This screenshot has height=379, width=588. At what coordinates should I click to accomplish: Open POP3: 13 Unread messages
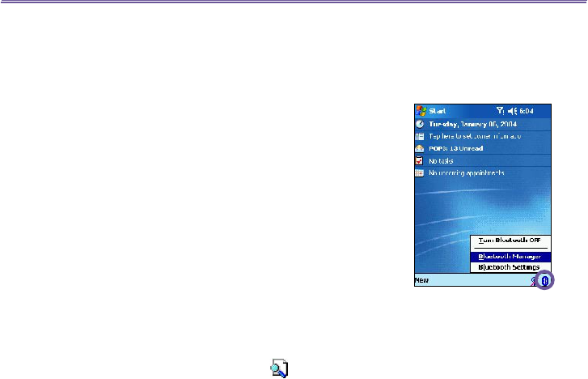click(455, 148)
